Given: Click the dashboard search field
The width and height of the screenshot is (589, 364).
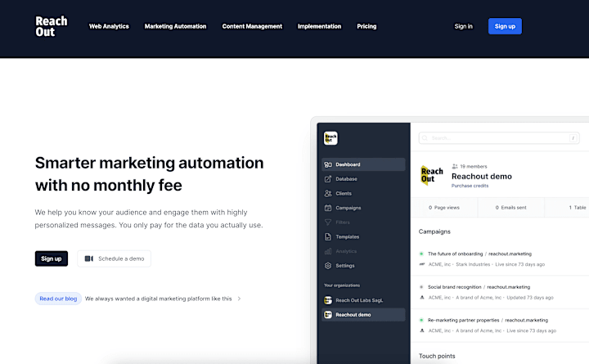Looking at the screenshot, I should pos(499,138).
